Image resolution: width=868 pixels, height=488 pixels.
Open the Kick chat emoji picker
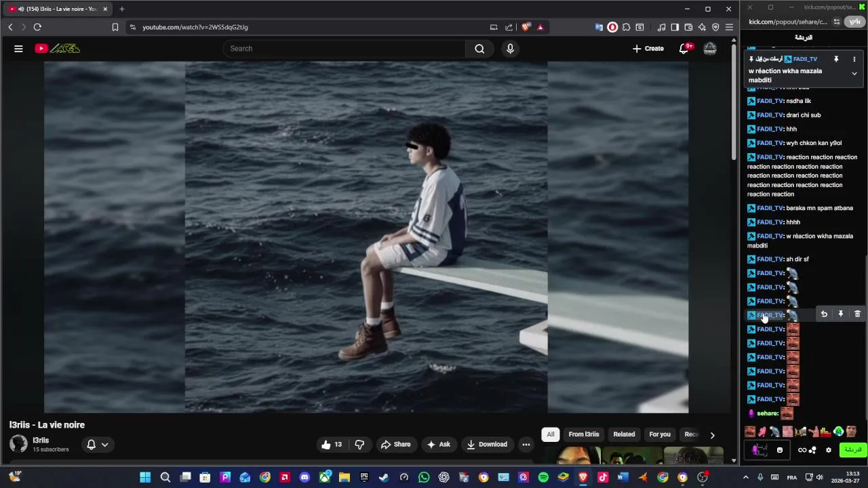[780, 450]
